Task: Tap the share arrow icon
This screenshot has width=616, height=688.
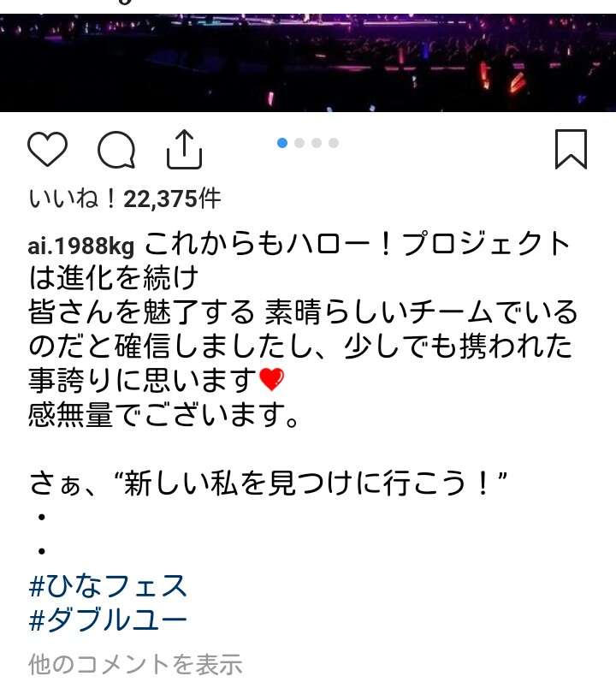Action: 184,150
